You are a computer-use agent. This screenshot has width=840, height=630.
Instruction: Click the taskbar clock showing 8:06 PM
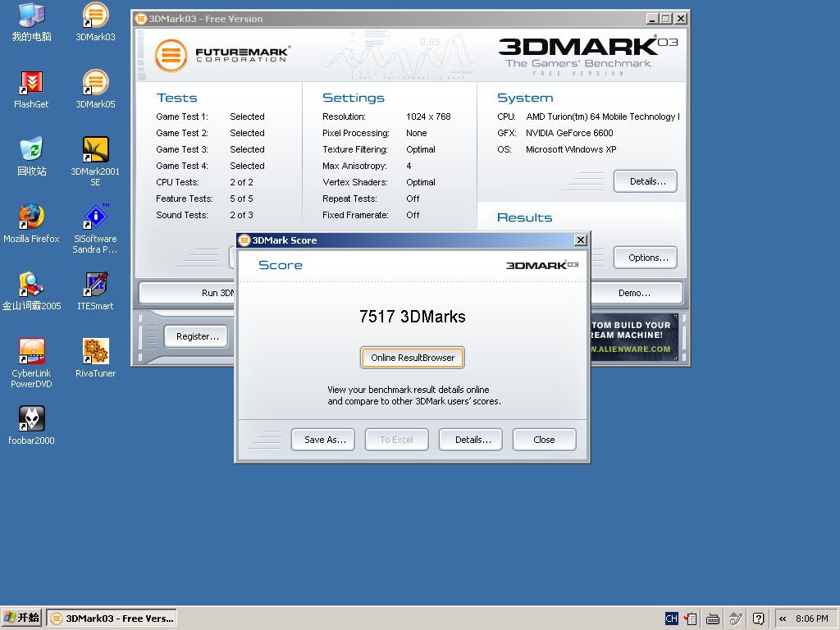tap(811, 619)
